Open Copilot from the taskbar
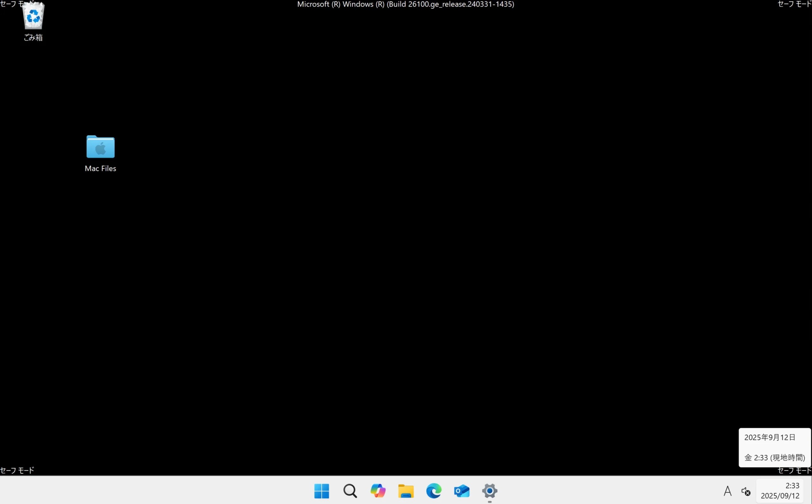 (x=378, y=491)
